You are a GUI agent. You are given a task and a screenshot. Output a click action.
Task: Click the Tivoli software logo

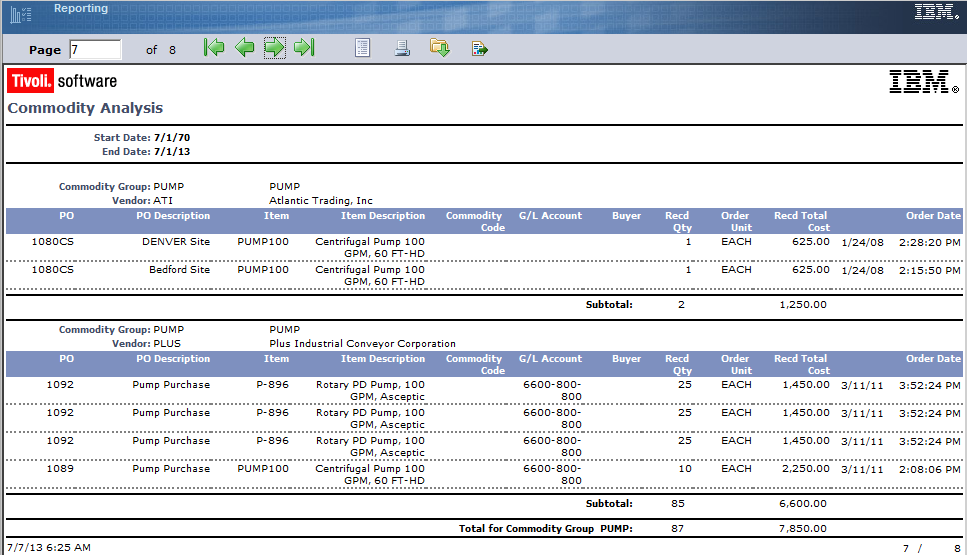coord(62,81)
